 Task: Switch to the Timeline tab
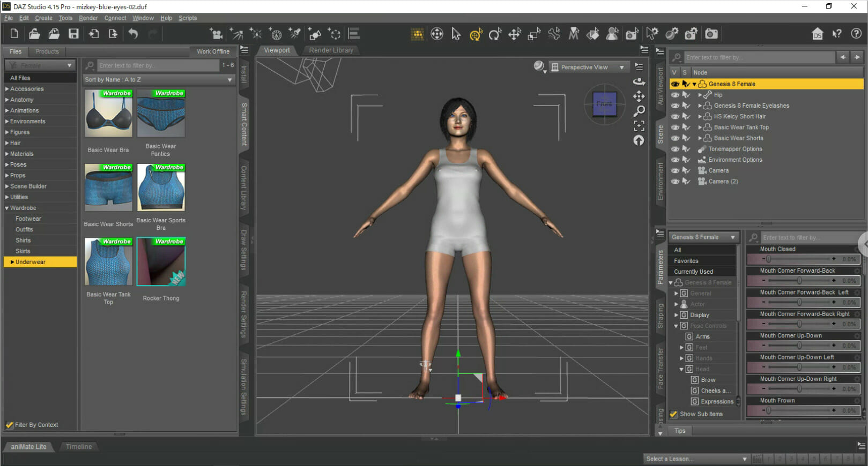point(79,447)
